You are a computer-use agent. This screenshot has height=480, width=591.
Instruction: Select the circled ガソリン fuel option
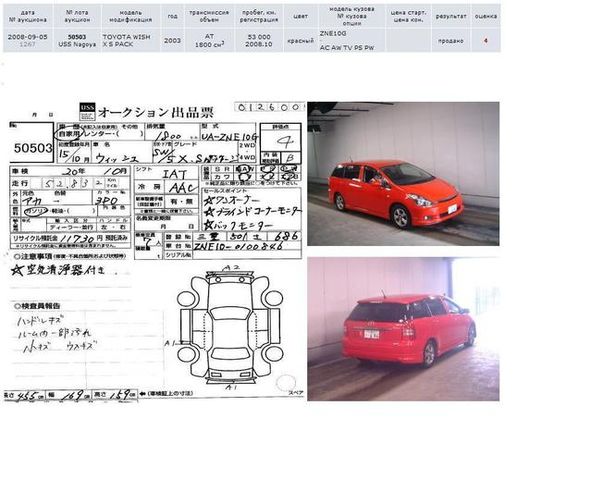click(36, 211)
